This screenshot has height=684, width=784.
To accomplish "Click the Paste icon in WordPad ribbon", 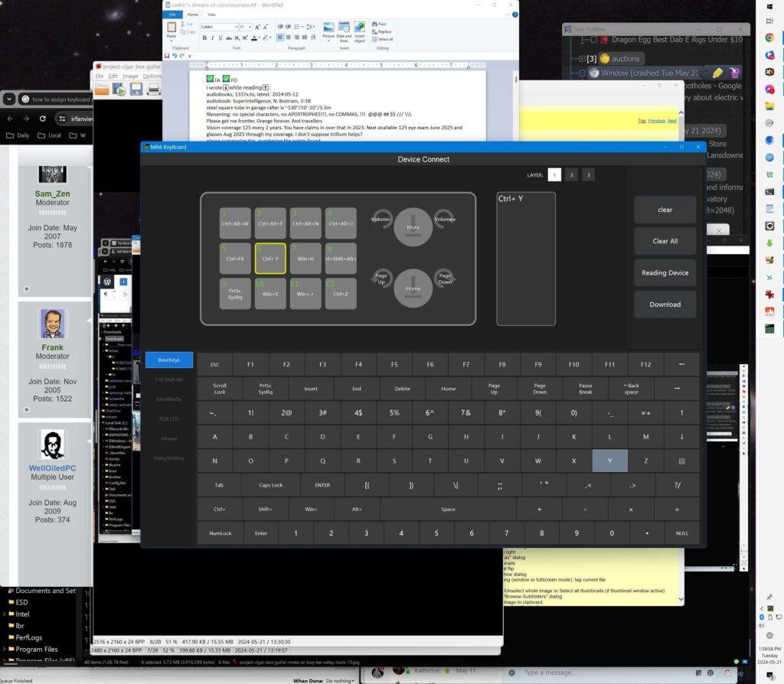I will 171,29.
